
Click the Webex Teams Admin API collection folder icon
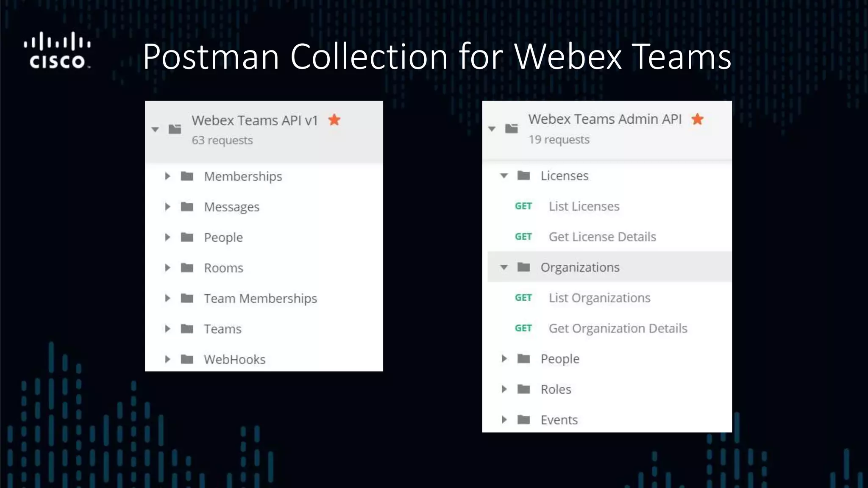[512, 128]
